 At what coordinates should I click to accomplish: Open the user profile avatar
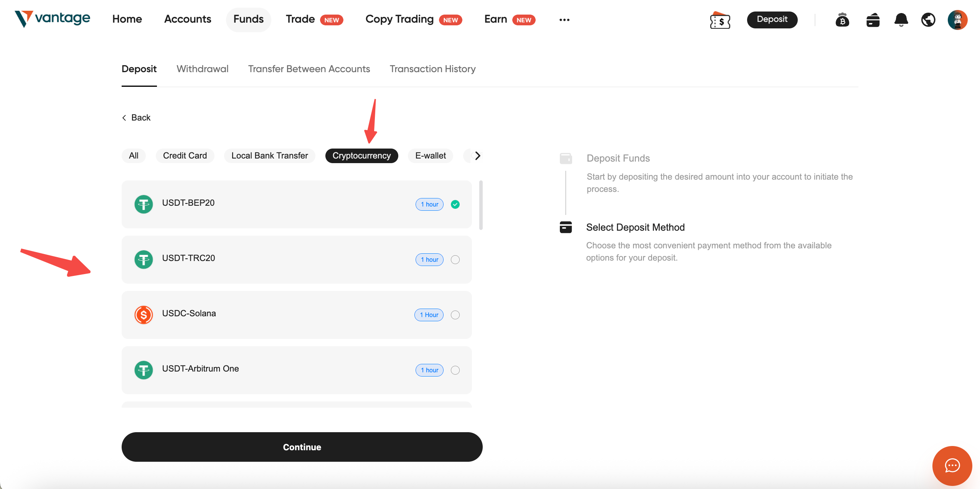click(957, 20)
